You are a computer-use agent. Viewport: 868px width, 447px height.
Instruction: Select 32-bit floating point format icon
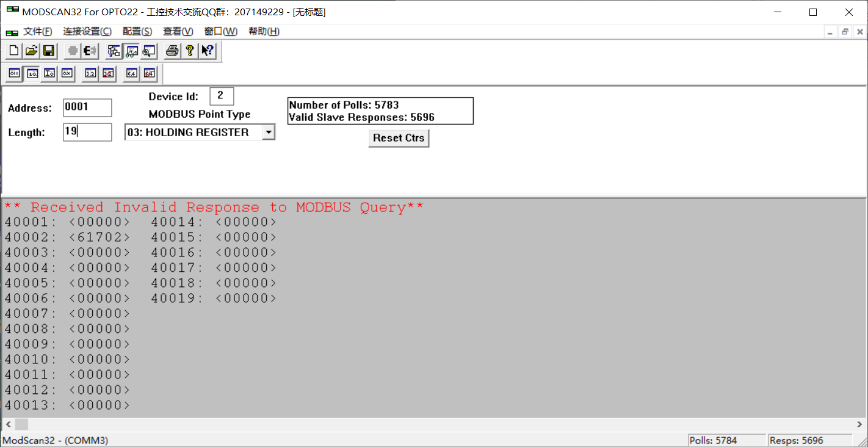point(90,73)
